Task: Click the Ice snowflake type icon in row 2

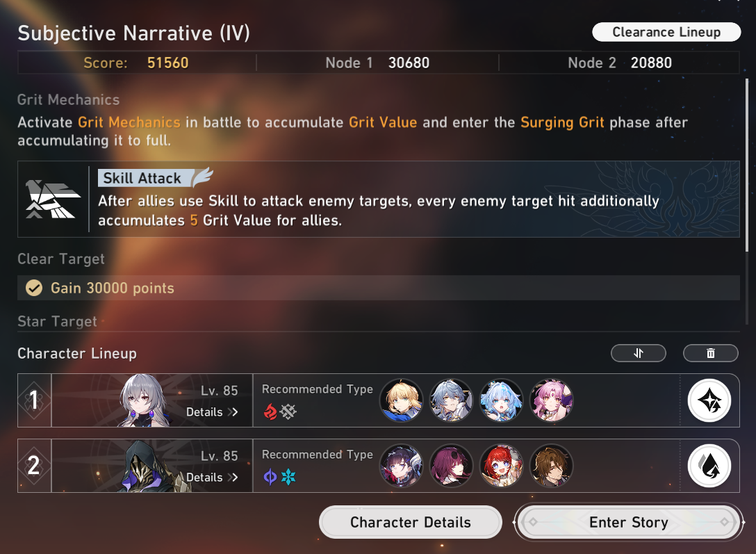Action: tap(288, 477)
